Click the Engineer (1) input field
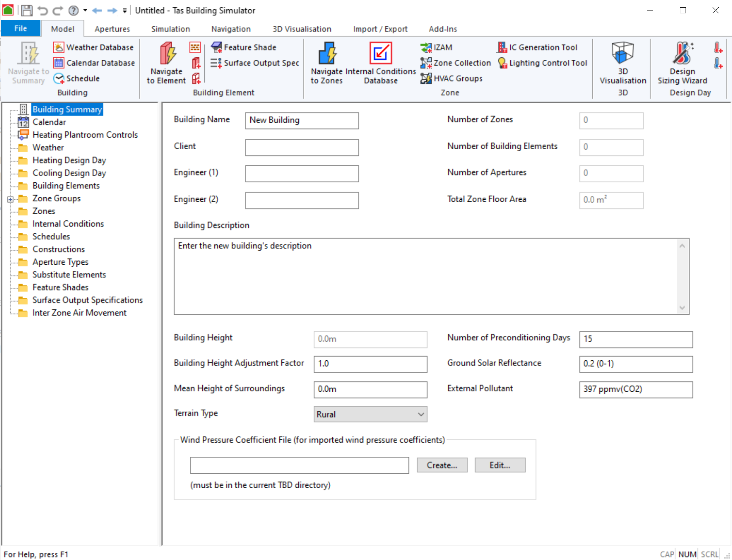732x560 pixels. click(x=302, y=173)
